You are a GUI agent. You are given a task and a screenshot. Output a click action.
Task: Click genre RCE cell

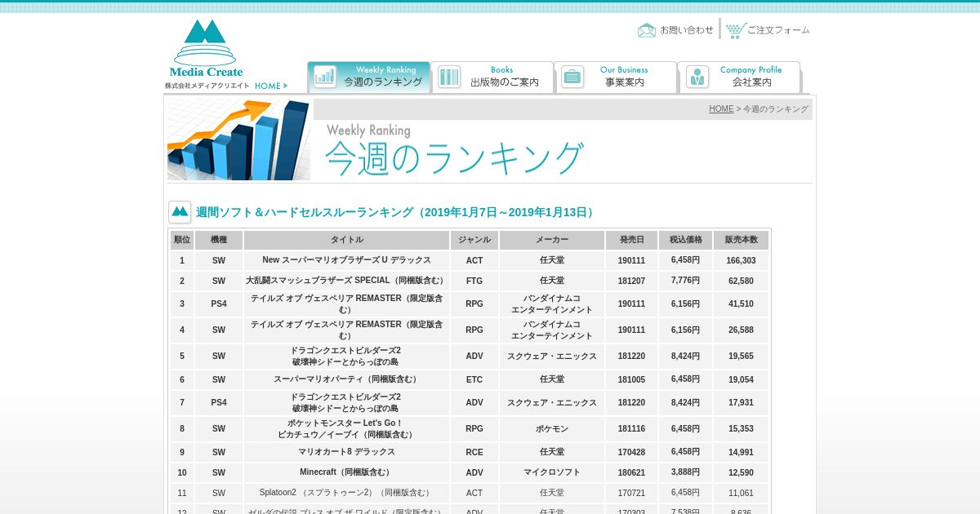pos(474,452)
